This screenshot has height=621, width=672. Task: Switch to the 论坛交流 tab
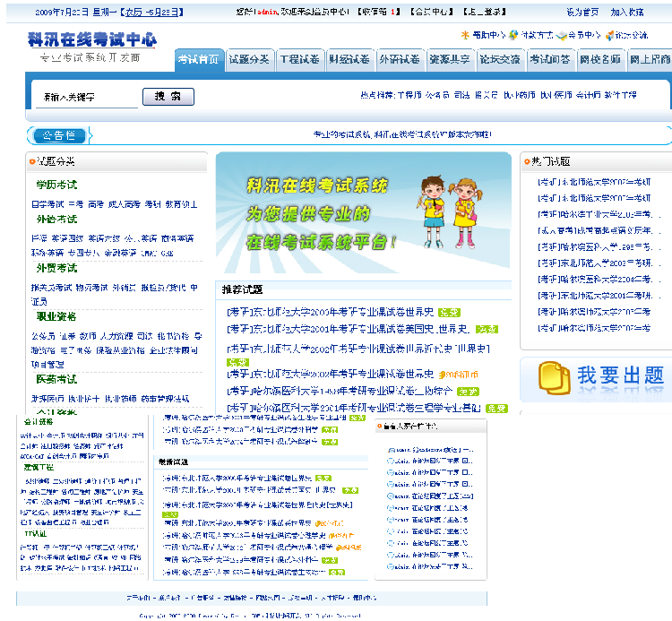[500, 60]
